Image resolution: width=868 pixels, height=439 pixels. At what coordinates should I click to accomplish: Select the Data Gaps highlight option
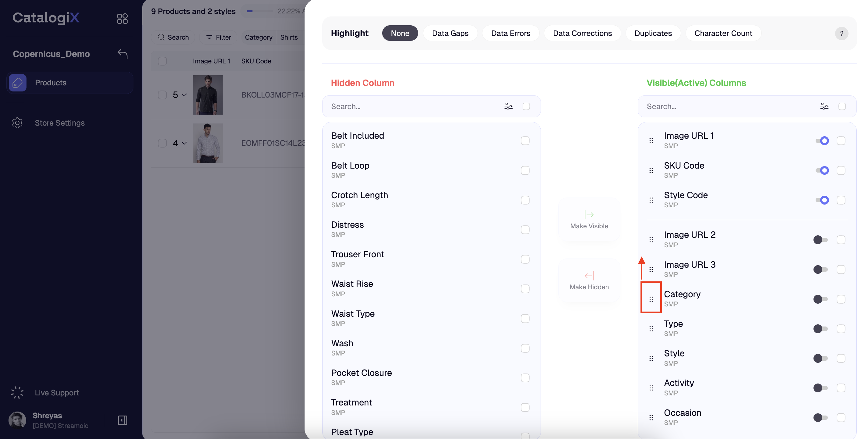(x=450, y=33)
